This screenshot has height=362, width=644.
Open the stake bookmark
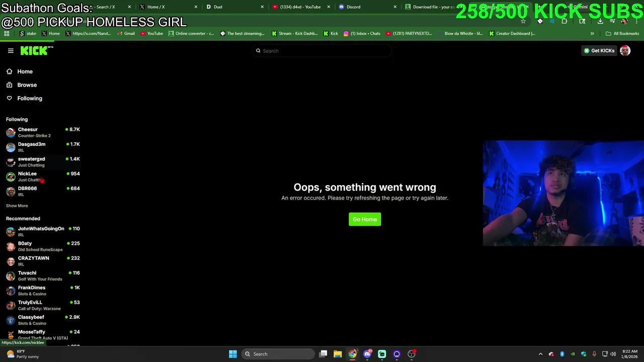coord(27,34)
